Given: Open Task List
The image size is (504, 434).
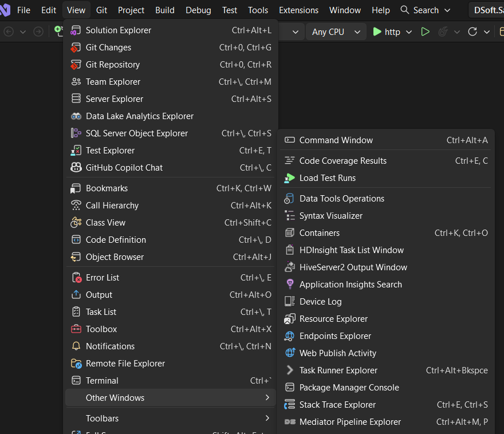Looking at the screenshot, I should (x=170, y=312).
